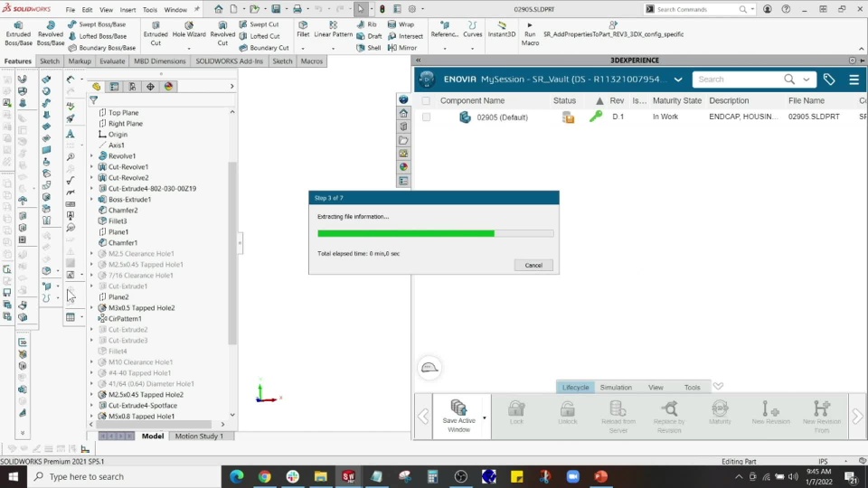
Task: Sort by the Maturity State column
Action: (676, 100)
